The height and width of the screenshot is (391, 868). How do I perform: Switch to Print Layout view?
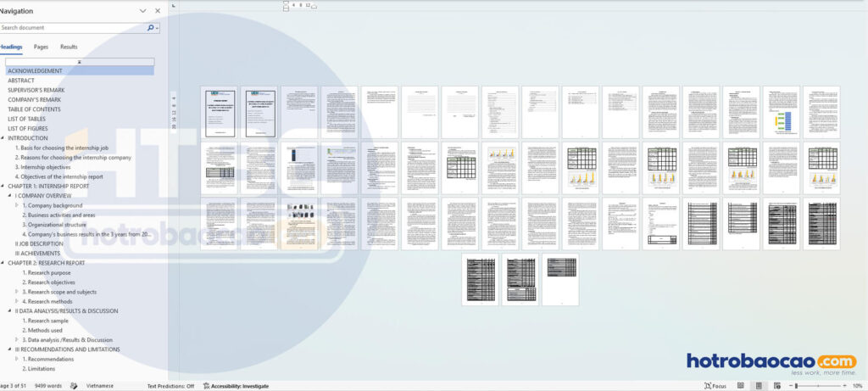[759, 386]
